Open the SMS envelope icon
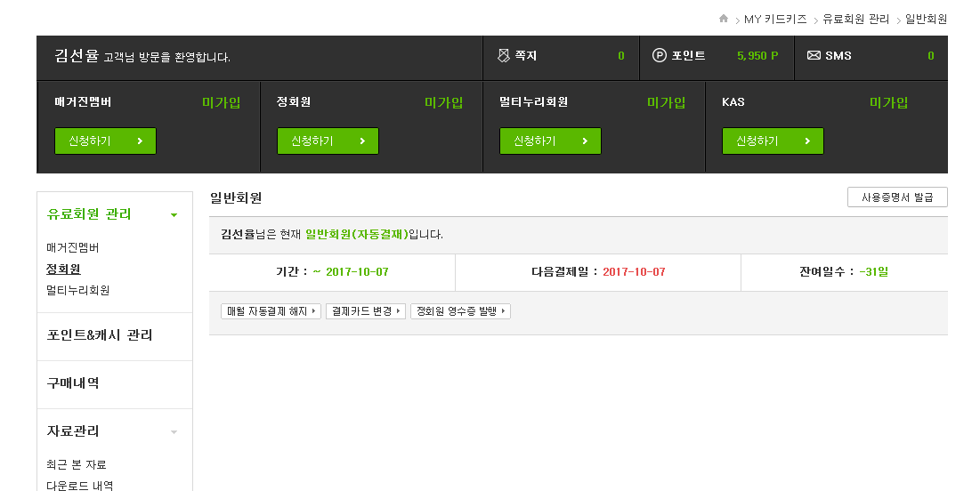 pyautogui.click(x=814, y=56)
